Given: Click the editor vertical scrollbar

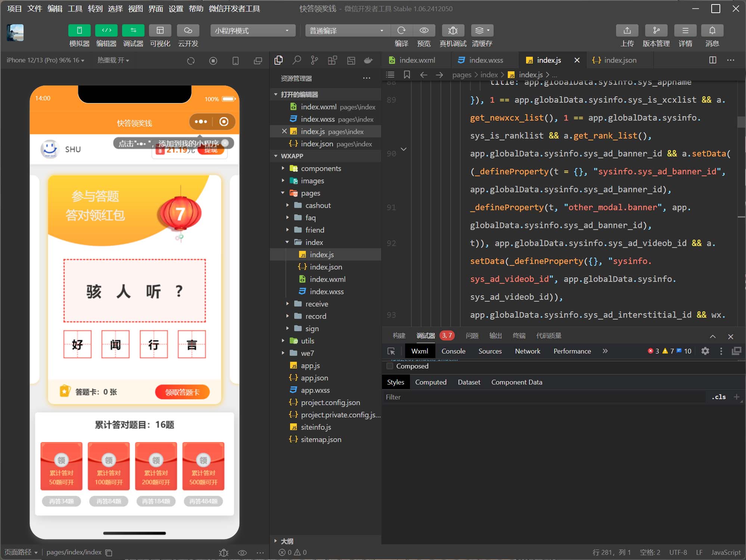Looking at the screenshot, I should [742, 122].
